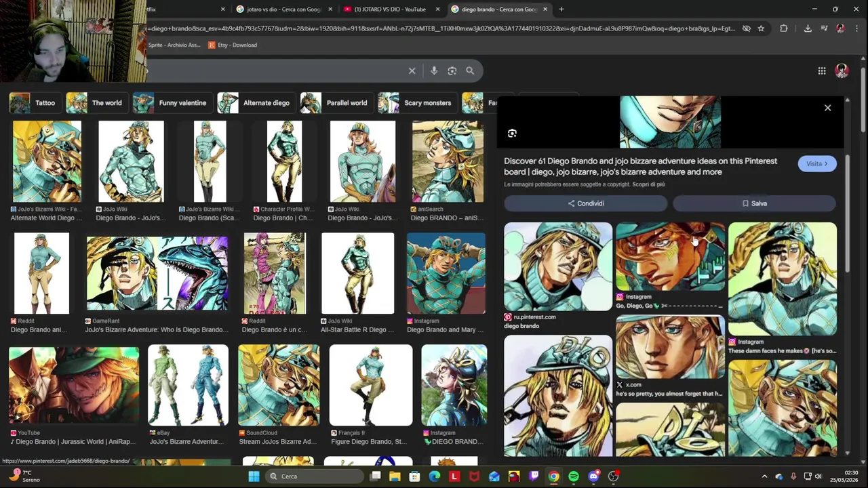Click the third-party cookies eye icon in address bar
868x488 pixels.
tap(746, 28)
